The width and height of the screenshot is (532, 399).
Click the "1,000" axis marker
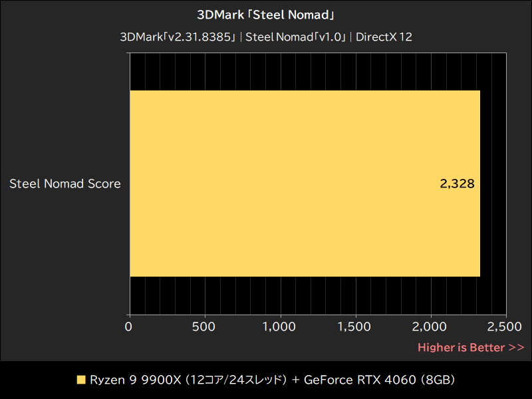[280, 327]
